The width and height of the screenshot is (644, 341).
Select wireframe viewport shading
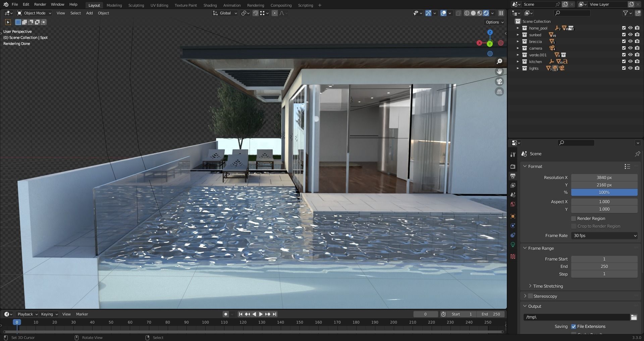point(467,13)
